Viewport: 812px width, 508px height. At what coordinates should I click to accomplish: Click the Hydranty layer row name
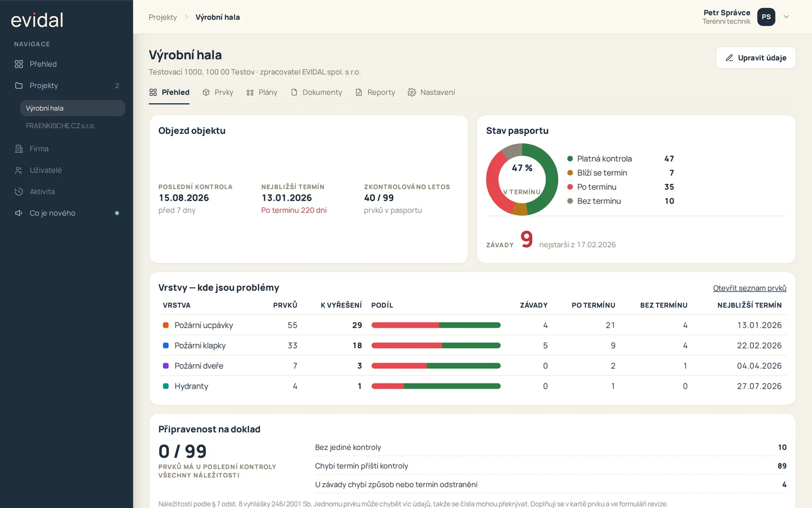click(191, 386)
